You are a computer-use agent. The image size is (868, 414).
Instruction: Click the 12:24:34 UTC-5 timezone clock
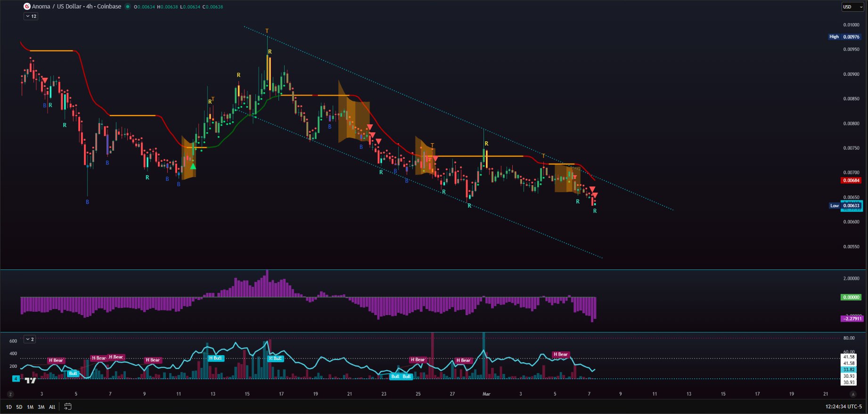(844, 406)
